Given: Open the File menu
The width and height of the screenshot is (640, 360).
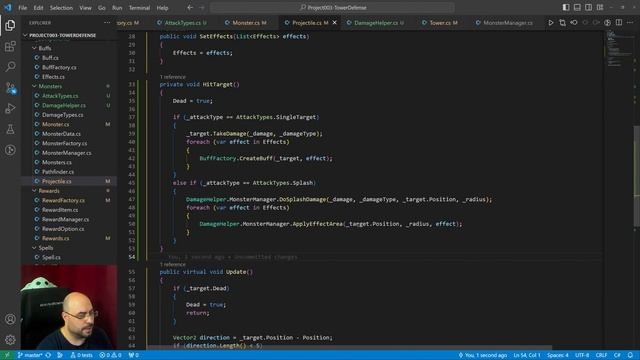Looking at the screenshot, I should pos(22,8).
